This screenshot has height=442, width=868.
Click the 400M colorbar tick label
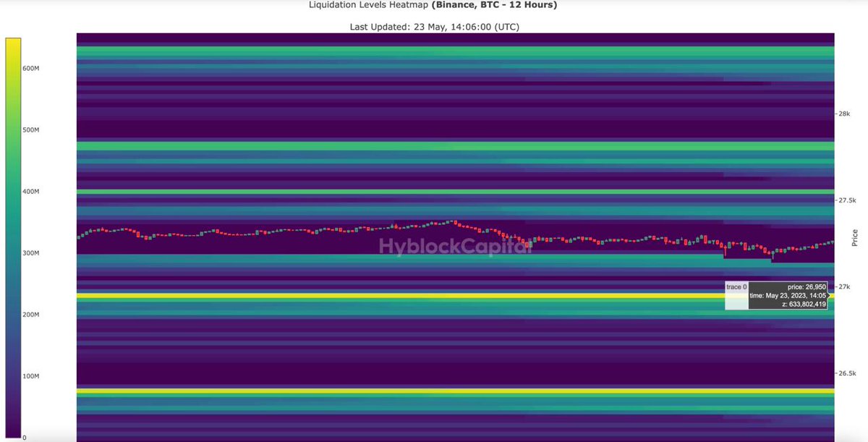pyautogui.click(x=30, y=192)
